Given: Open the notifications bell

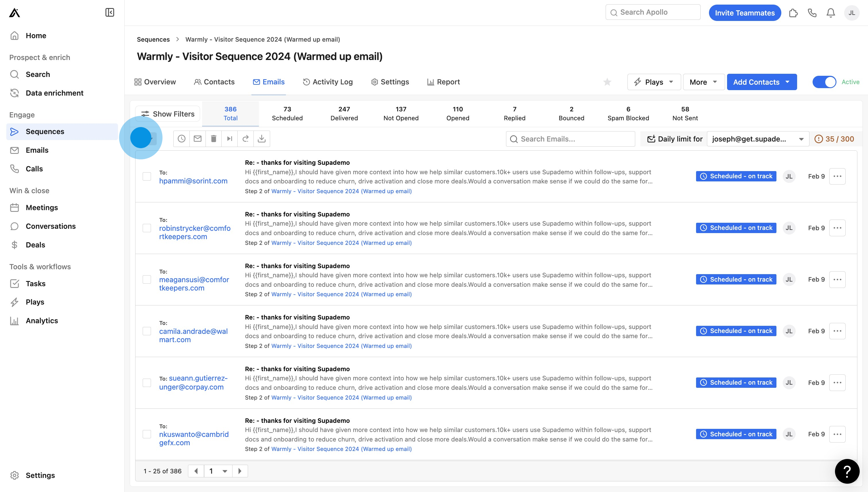Looking at the screenshot, I should point(830,13).
